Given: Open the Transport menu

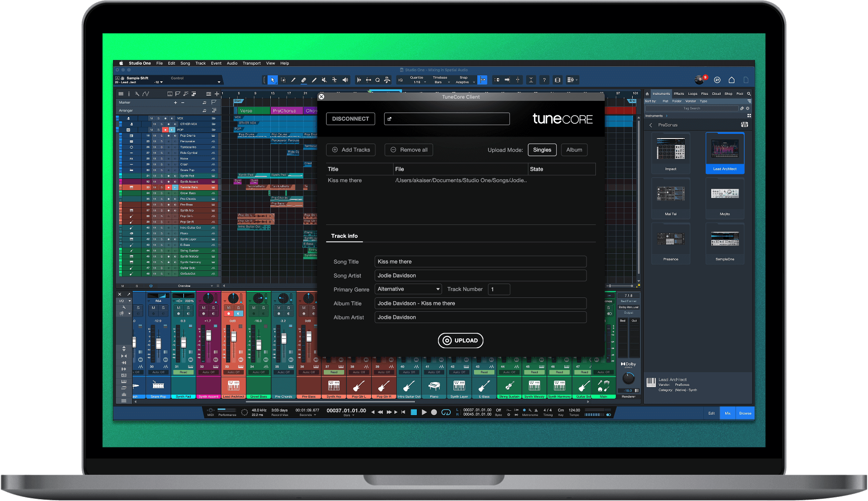Looking at the screenshot, I should [x=251, y=63].
